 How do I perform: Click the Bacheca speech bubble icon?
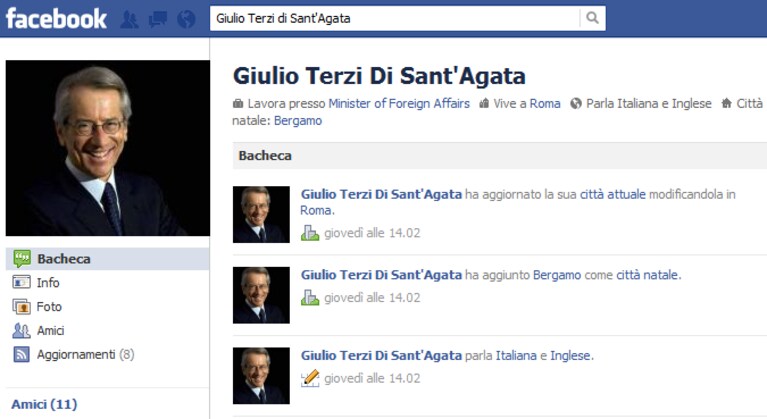point(22,259)
